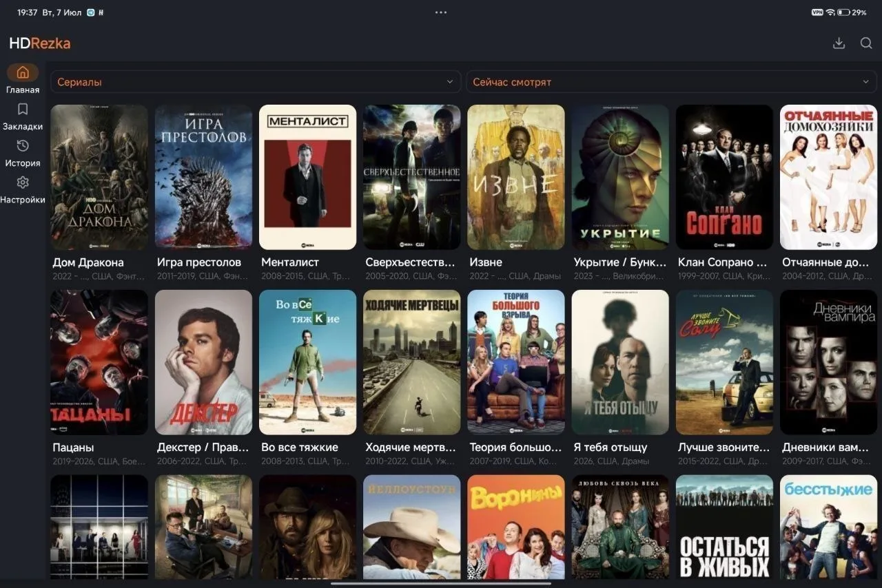
Task: Tap the clock 19:37 in status bar
Action: (28, 12)
